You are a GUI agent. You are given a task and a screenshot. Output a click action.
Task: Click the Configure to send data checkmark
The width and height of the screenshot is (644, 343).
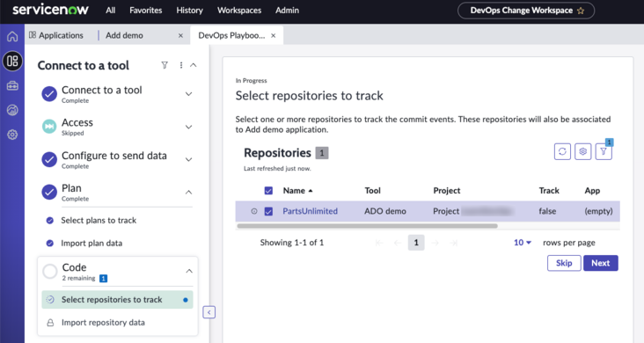[49, 159]
